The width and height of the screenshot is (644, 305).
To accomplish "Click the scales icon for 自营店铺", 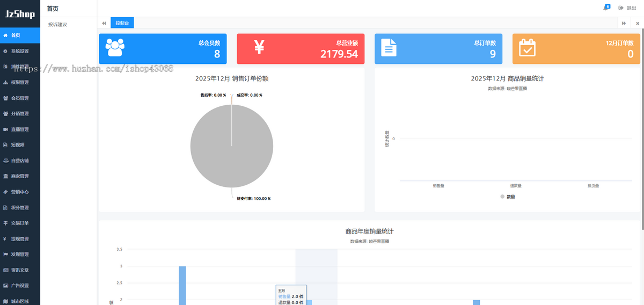I will click(x=5, y=161).
